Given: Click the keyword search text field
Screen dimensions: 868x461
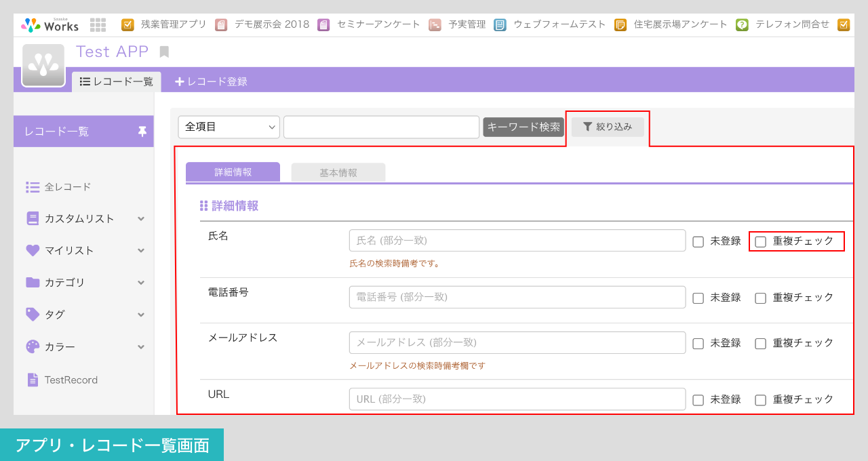Looking at the screenshot, I should click(382, 127).
